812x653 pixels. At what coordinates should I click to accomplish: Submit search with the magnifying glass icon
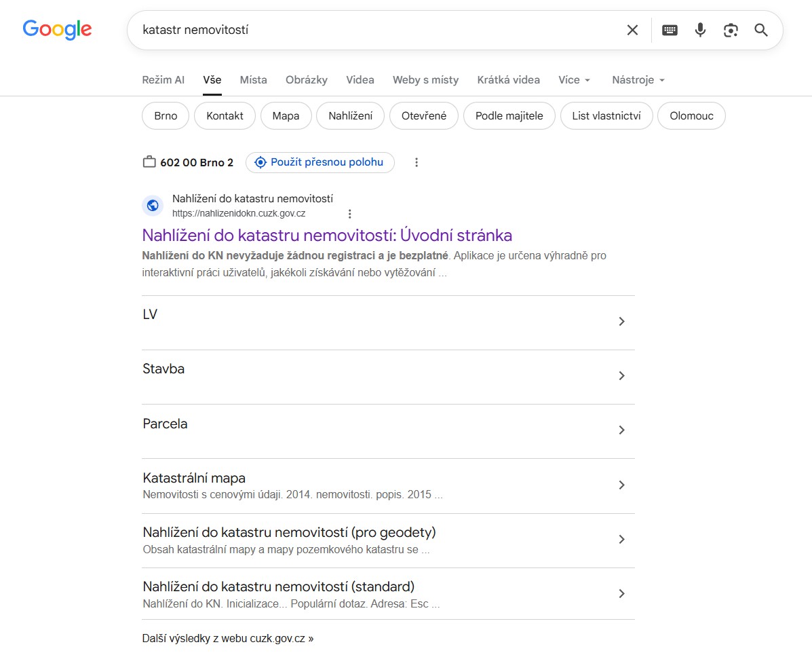[x=760, y=30]
